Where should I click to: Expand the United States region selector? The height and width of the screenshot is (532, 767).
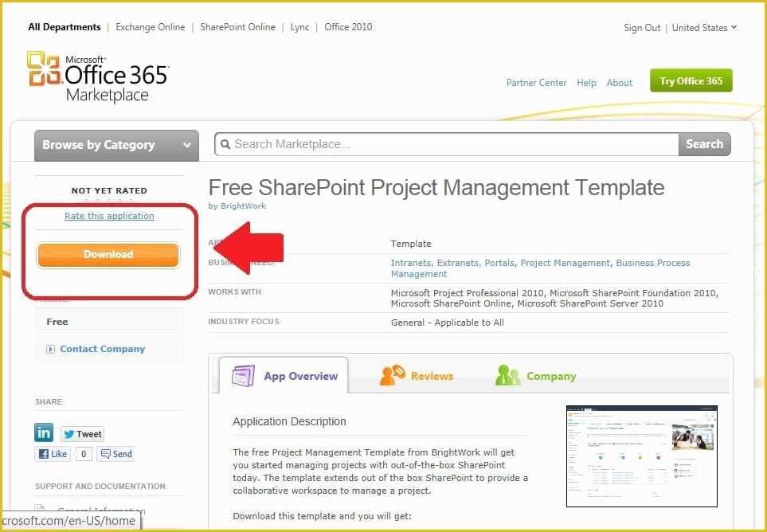pyautogui.click(x=704, y=27)
